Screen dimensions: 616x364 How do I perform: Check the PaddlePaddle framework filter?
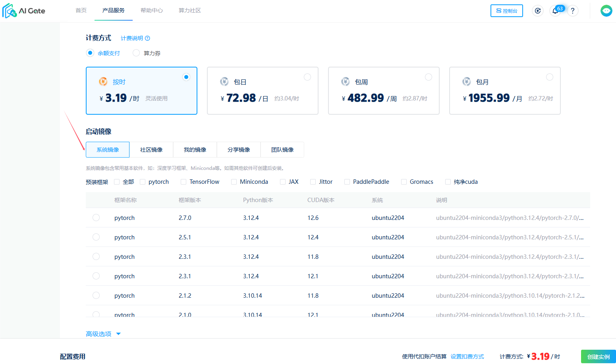click(x=347, y=182)
